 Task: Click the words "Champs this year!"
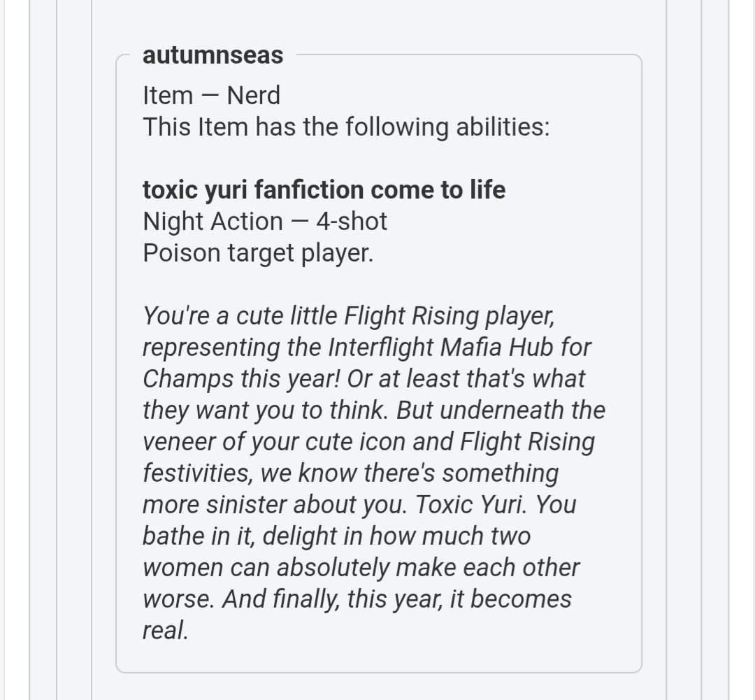240,379
